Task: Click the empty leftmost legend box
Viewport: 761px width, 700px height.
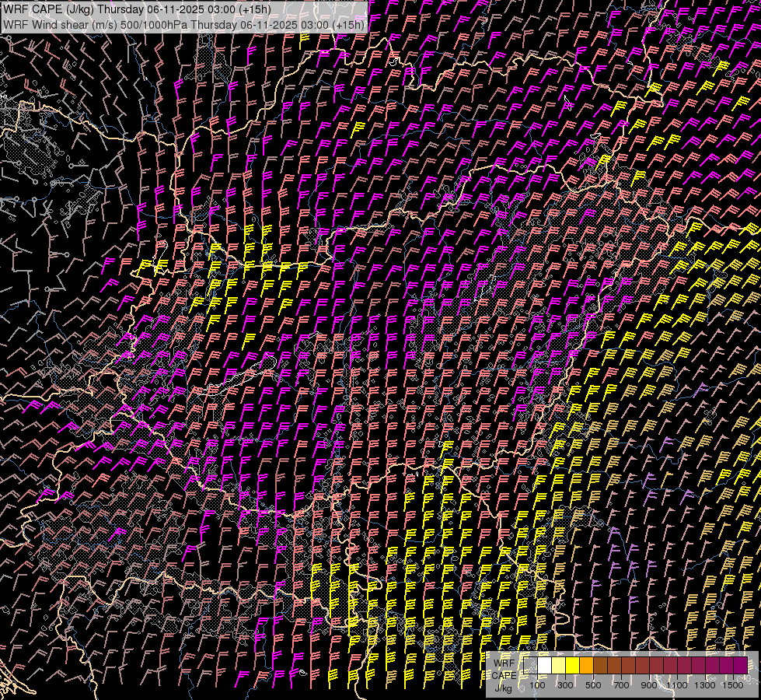Action: coord(531,666)
